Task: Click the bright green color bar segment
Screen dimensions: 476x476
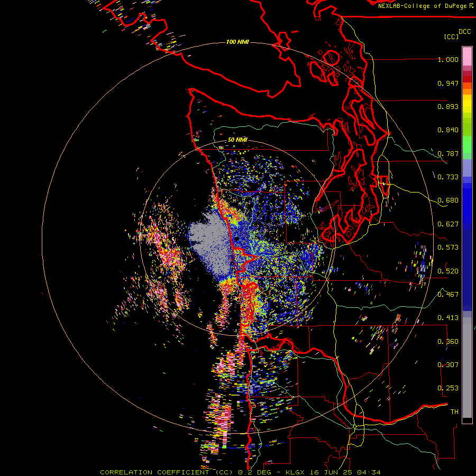Action: point(467,144)
